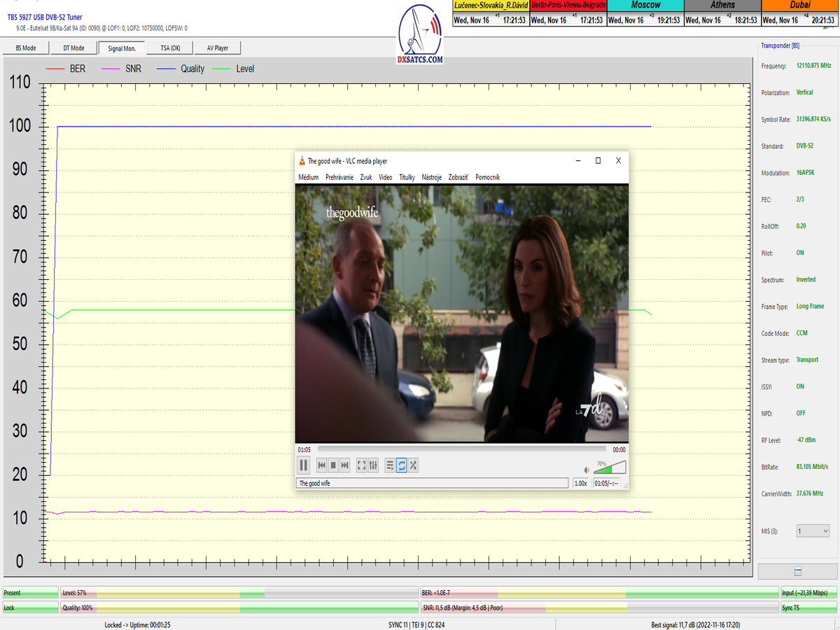Pause playback in VLC

[304, 465]
